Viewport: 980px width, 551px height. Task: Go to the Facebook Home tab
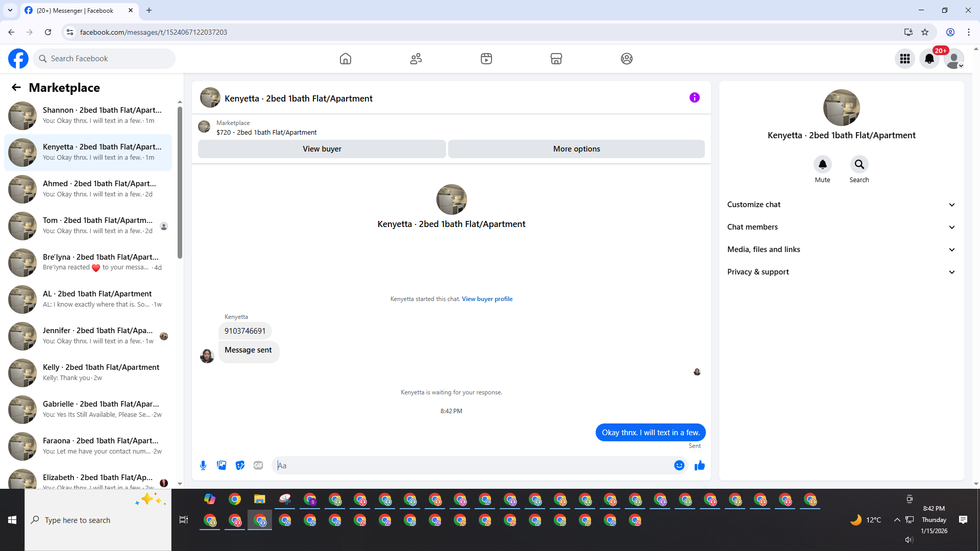click(346, 59)
